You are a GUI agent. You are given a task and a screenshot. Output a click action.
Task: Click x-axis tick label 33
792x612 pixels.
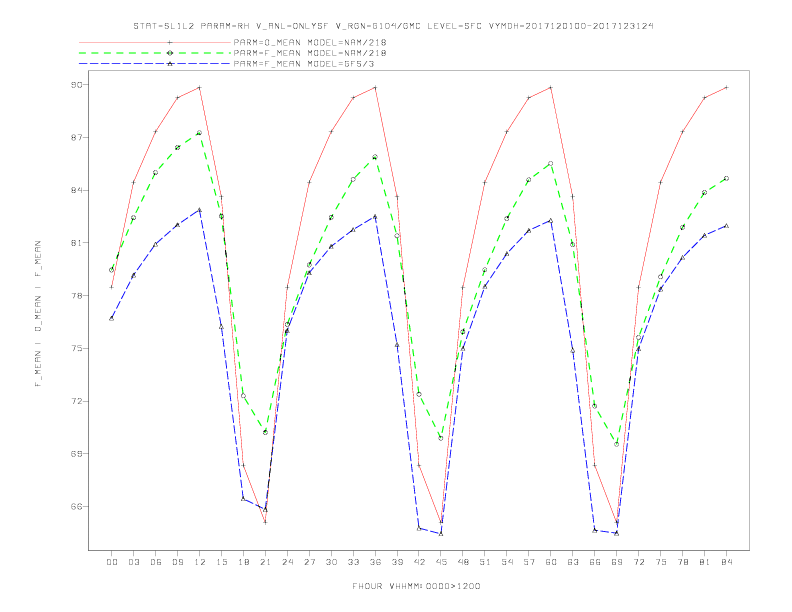tap(354, 562)
